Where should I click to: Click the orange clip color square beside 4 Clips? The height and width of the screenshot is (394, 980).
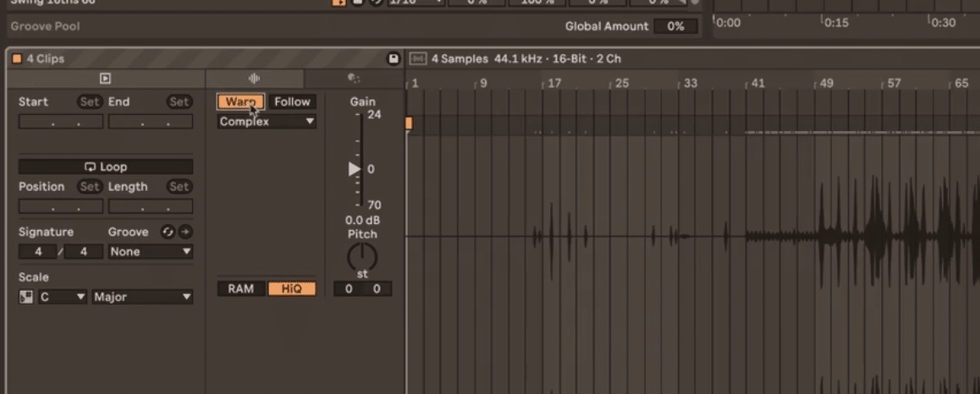click(17, 58)
